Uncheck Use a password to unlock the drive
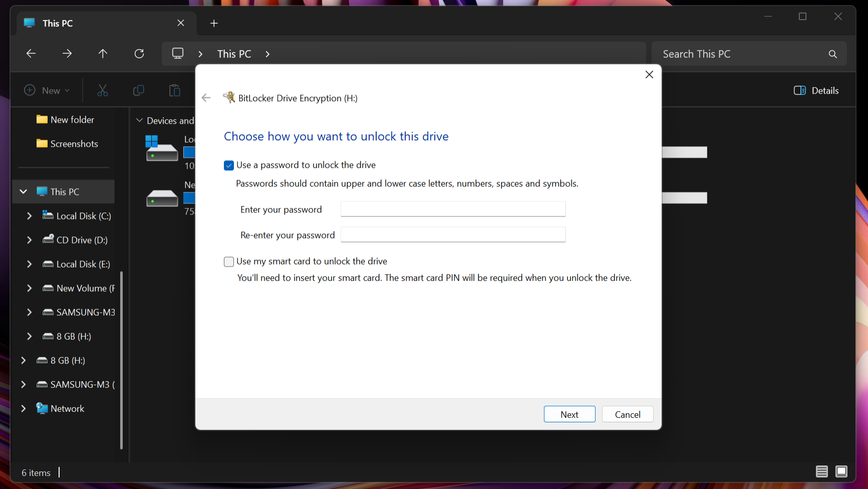The width and height of the screenshot is (868, 489). click(229, 165)
